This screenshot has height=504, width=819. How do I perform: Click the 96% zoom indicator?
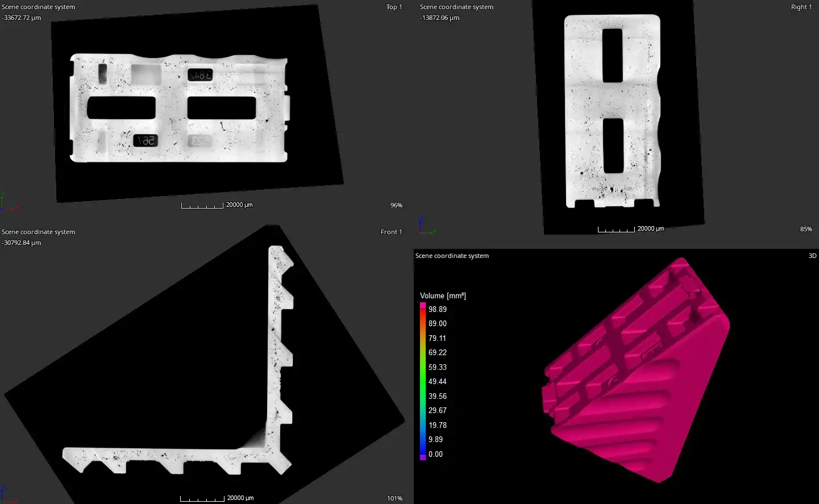(x=396, y=205)
